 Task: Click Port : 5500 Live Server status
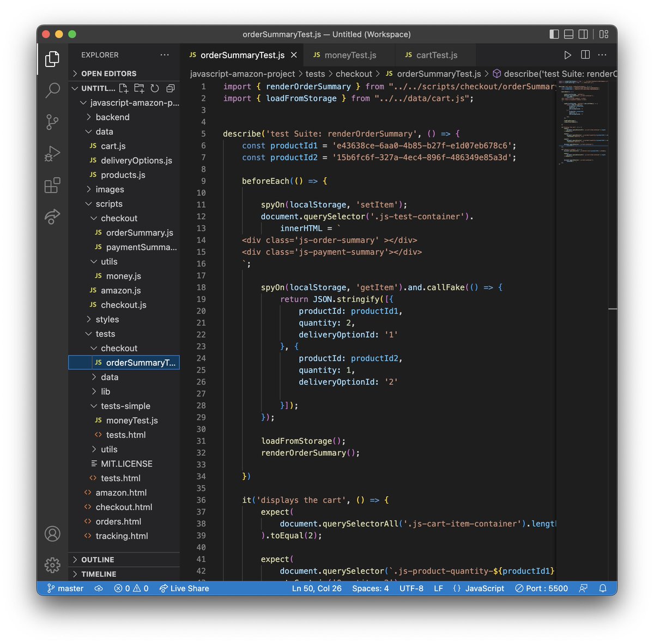[x=541, y=588]
